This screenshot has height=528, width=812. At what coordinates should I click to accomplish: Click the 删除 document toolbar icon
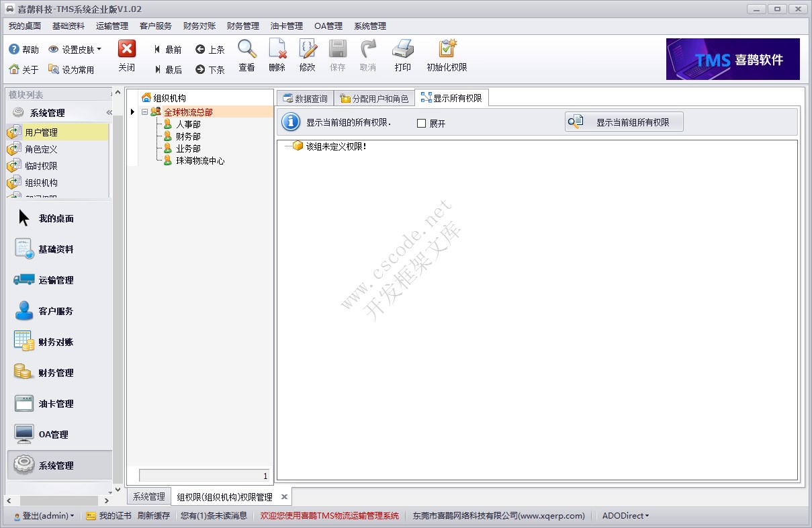click(277, 49)
